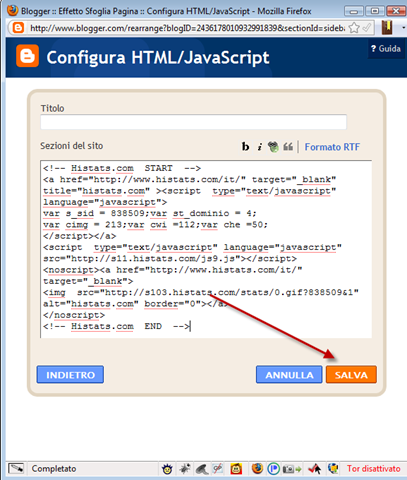This screenshot has width=407, height=480.
Task: Click the red checkmark cursor status icon
Action: [x=315, y=469]
